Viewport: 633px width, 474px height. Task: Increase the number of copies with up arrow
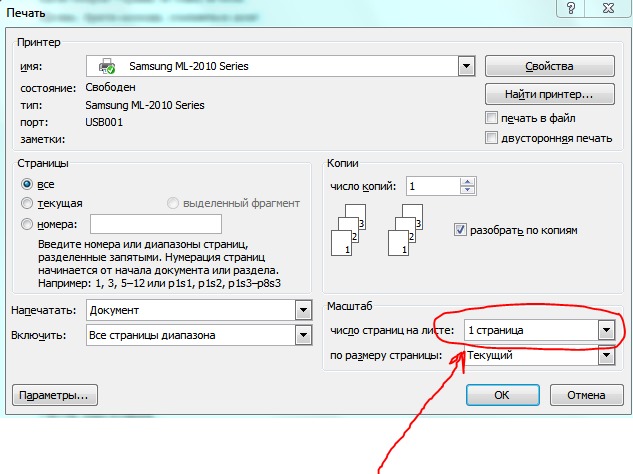pyautogui.click(x=464, y=182)
